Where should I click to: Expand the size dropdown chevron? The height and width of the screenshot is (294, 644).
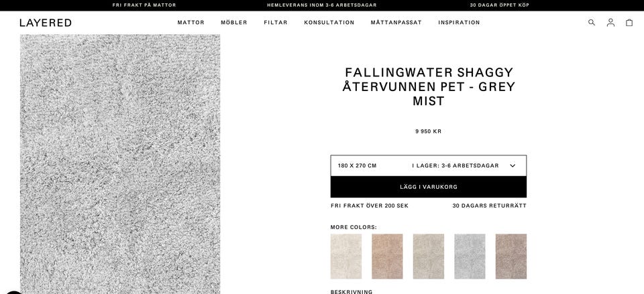513,165
